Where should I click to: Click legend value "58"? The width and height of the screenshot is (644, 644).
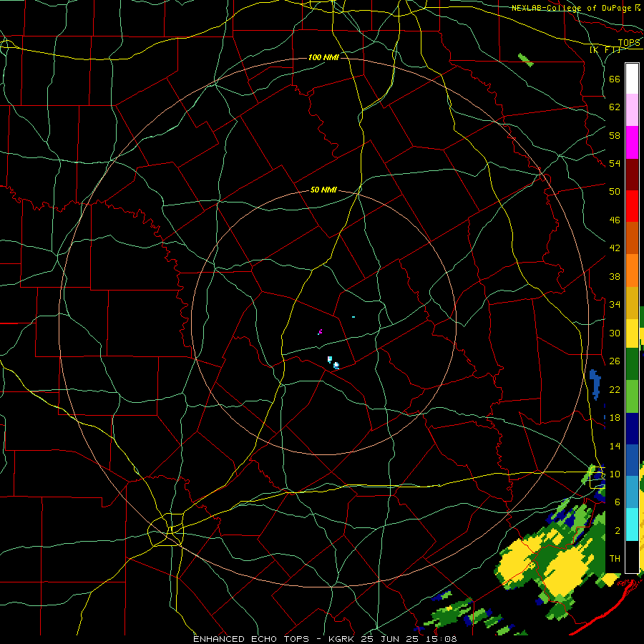point(615,135)
